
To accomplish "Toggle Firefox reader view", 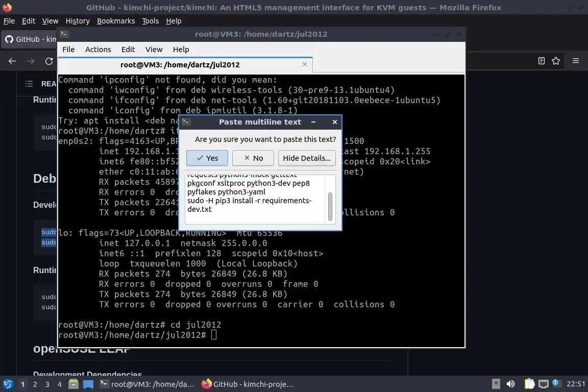I will (x=541, y=61).
